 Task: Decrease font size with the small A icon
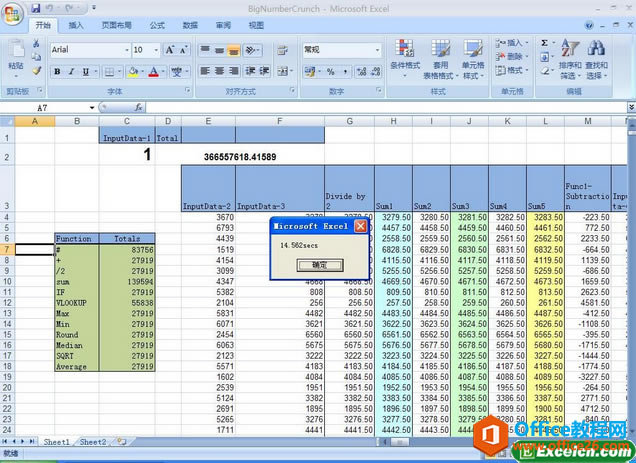(x=183, y=50)
